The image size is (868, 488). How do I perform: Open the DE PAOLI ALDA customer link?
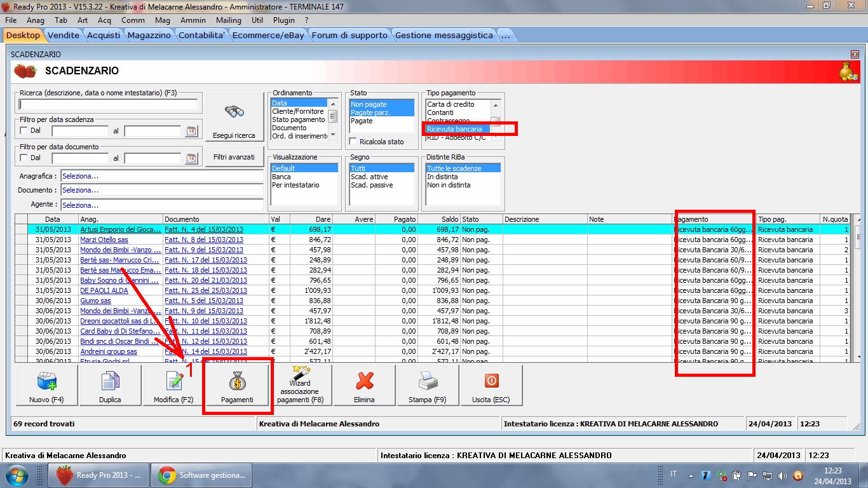coord(104,290)
